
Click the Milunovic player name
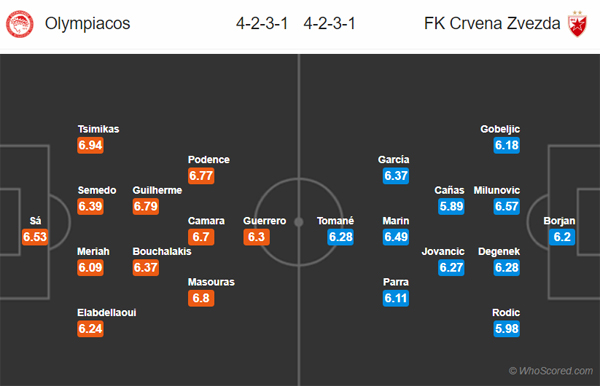(x=497, y=190)
